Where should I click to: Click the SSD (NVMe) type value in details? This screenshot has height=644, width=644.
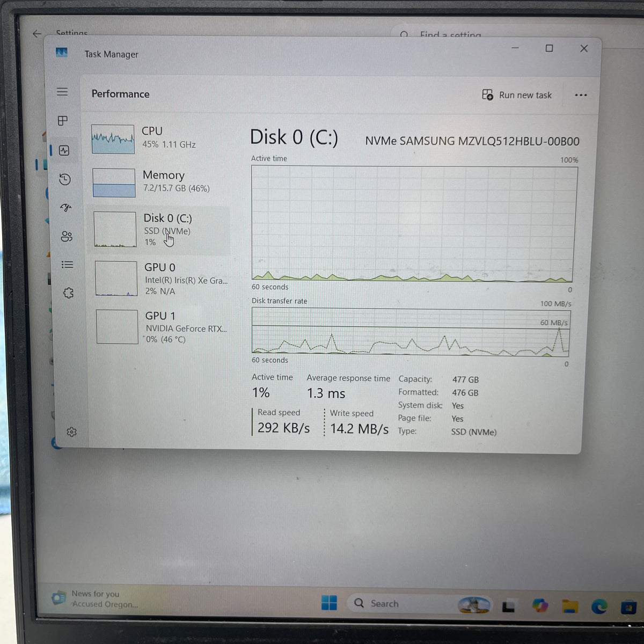coord(474,432)
